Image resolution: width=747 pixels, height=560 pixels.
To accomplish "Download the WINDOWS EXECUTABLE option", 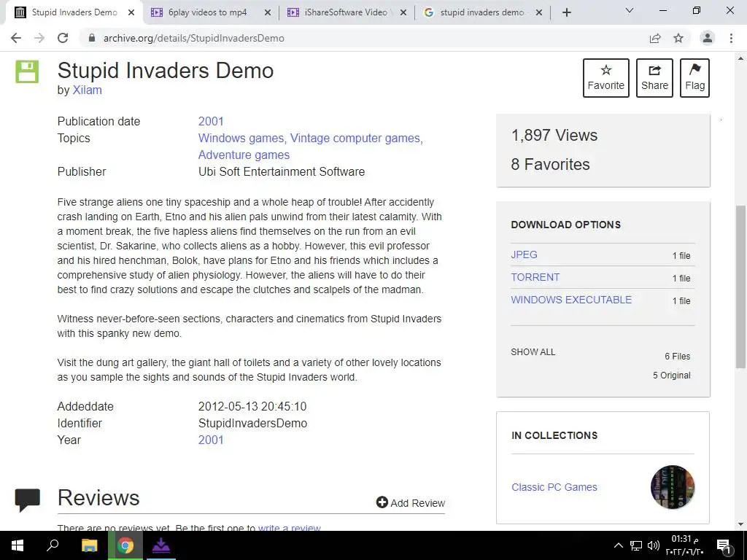I will pyautogui.click(x=571, y=300).
